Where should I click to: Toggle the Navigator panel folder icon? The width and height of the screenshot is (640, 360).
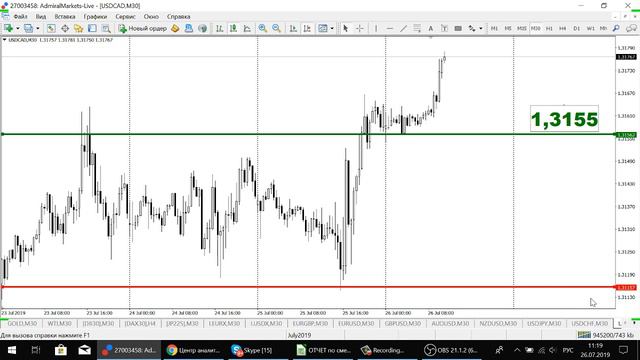(78, 28)
